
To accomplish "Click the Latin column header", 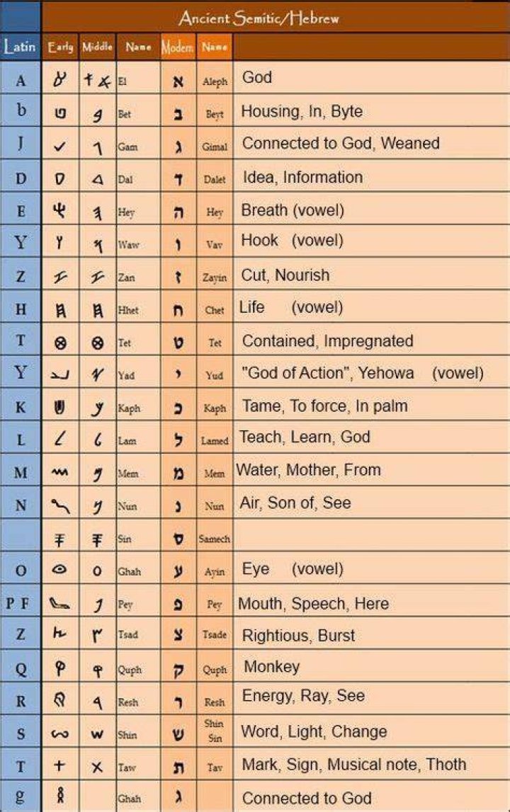I will 21,47.
